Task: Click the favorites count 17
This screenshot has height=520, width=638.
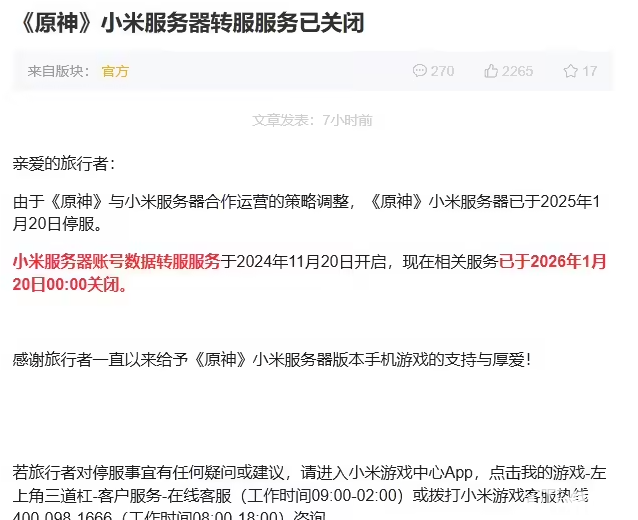Action: tap(590, 71)
